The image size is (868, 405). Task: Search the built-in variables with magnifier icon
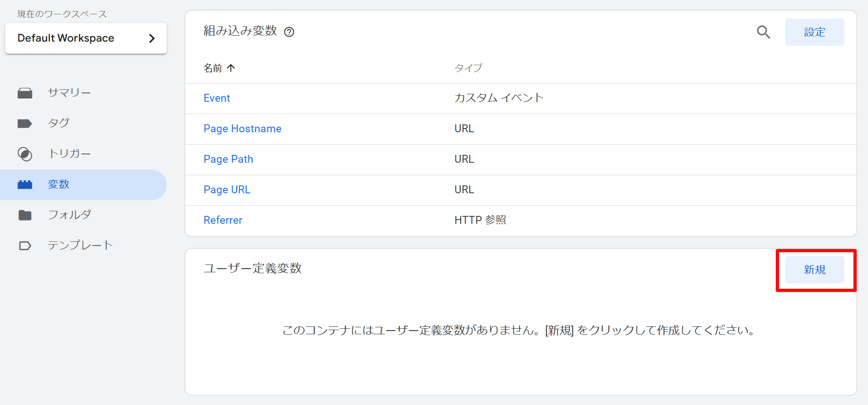tap(763, 32)
